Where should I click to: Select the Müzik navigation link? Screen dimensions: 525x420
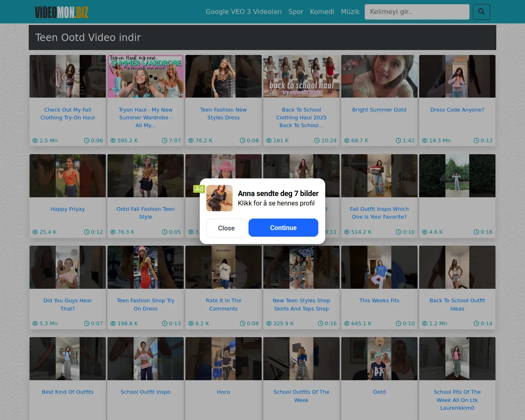point(350,12)
